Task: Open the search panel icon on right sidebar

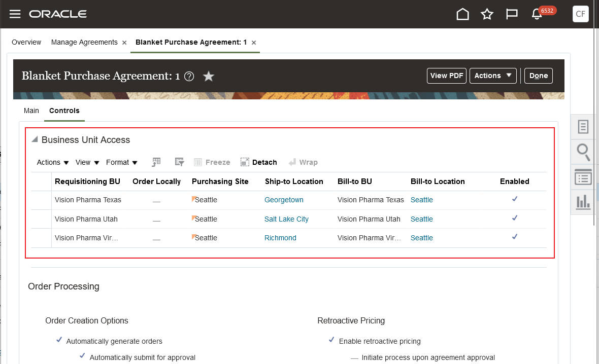Action: [x=583, y=152]
